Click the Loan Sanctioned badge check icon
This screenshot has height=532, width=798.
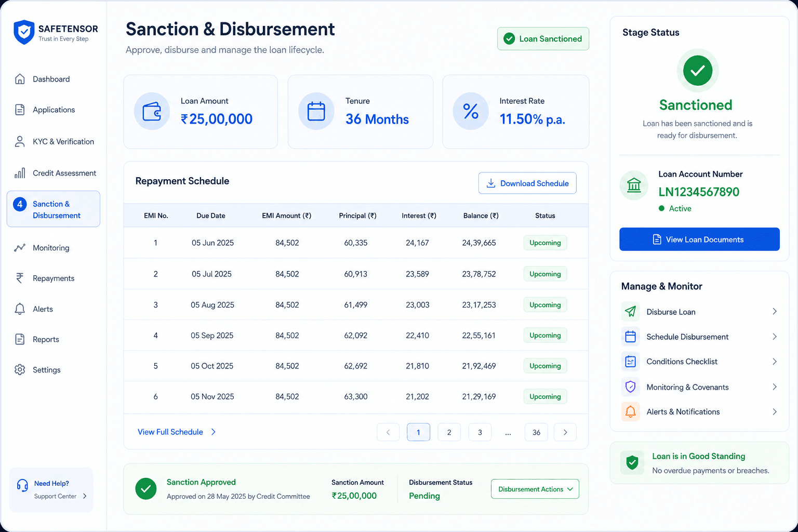[510, 39]
